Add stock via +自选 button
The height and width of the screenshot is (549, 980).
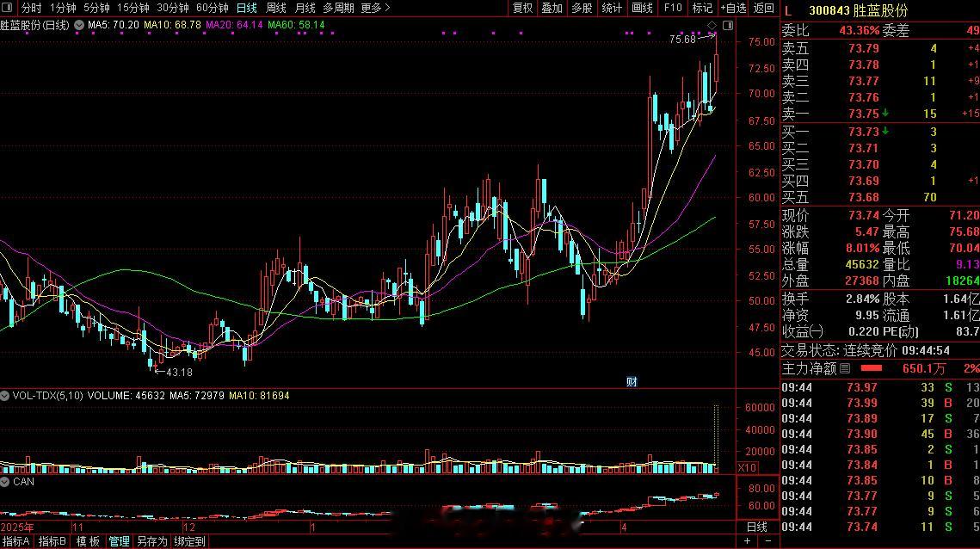pyautogui.click(x=734, y=8)
